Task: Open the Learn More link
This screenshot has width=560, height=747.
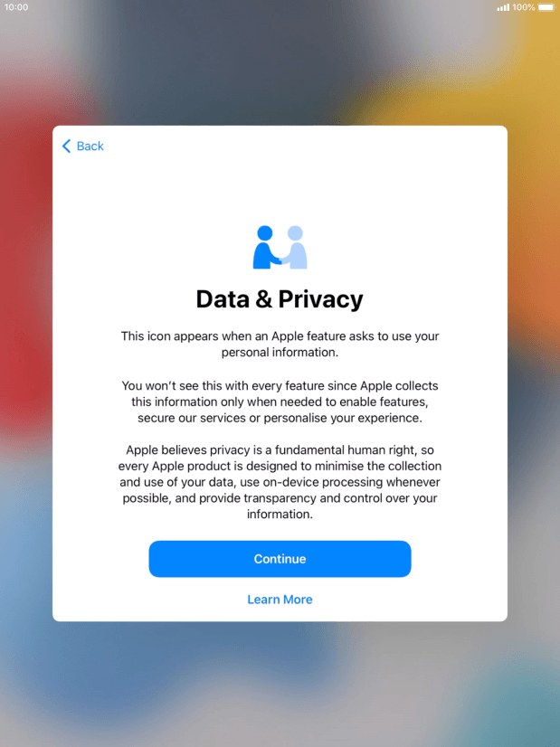Action: (280, 600)
